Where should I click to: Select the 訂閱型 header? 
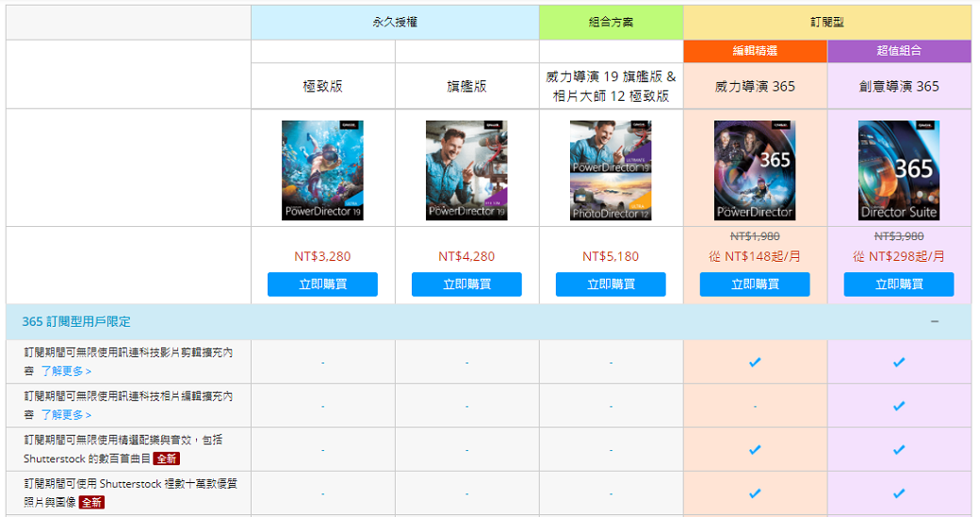tap(827, 23)
